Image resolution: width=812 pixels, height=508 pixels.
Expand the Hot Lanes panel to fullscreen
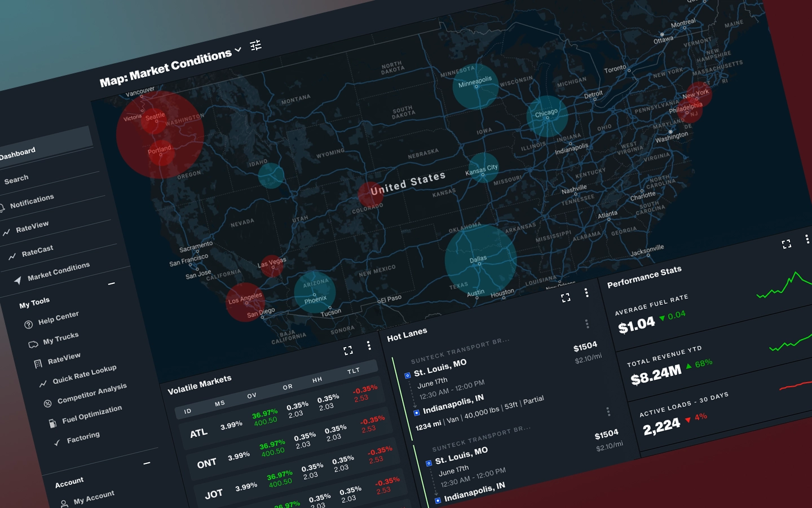[566, 298]
